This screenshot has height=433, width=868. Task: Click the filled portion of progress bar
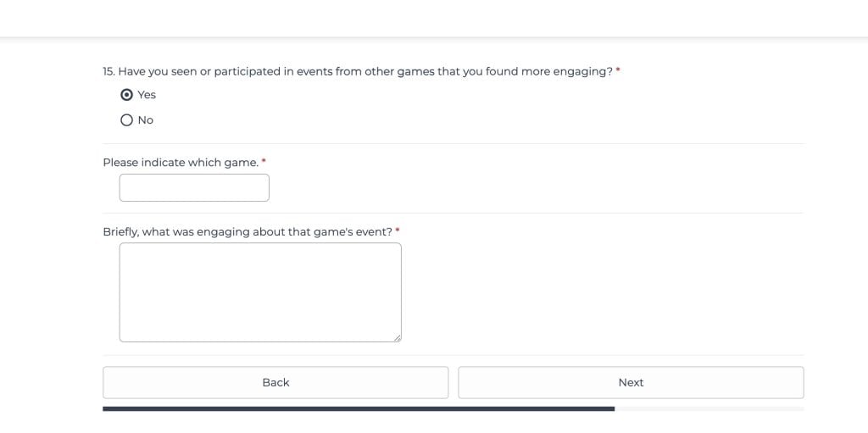coord(358,408)
